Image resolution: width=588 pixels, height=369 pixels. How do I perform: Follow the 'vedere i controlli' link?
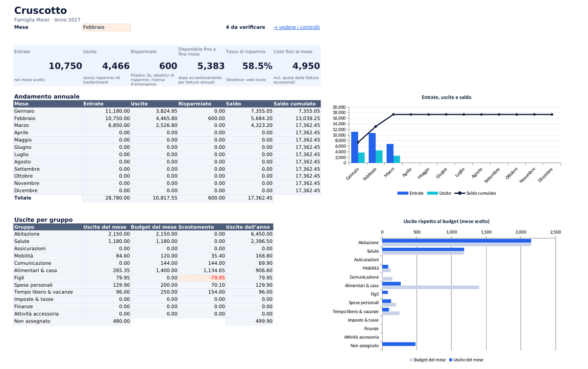296,27
